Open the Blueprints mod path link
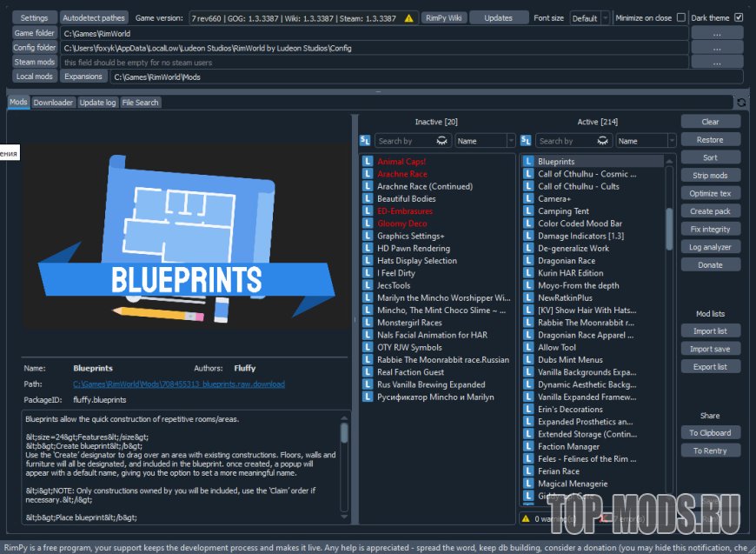This screenshot has height=554, width=756. click(178, 384)
